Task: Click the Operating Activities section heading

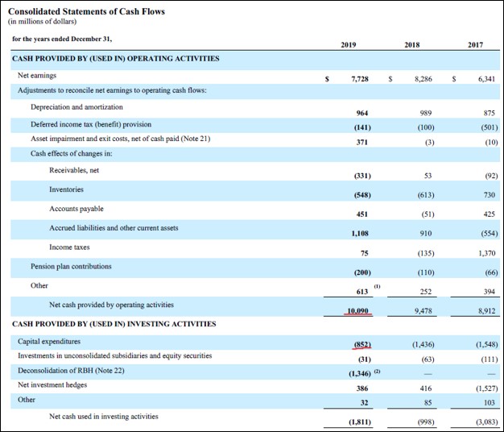Action: coord(116,59)
